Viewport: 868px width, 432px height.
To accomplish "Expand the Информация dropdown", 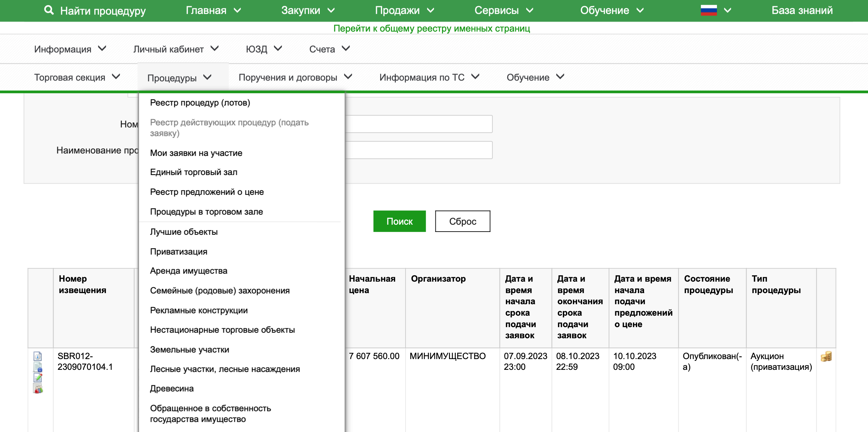I will (70, 49).
